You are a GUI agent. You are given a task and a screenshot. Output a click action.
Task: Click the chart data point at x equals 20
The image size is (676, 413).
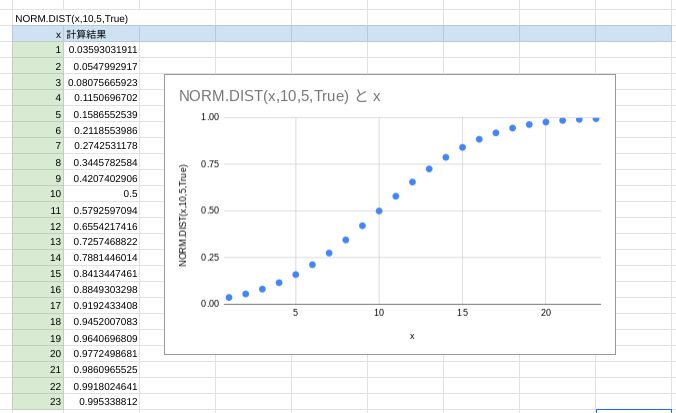546,122
